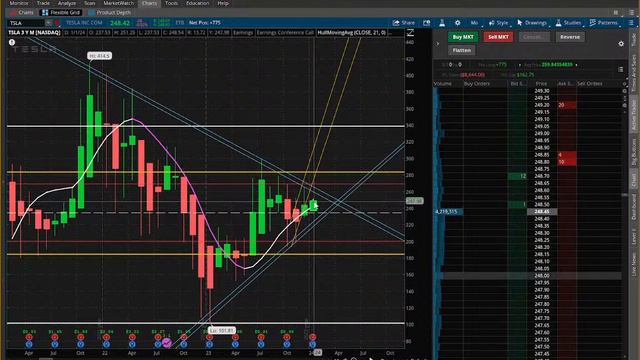Click the info bubble icon on chart
The height and width of the screenshot is (360, 640).
(x=12, y=42)
